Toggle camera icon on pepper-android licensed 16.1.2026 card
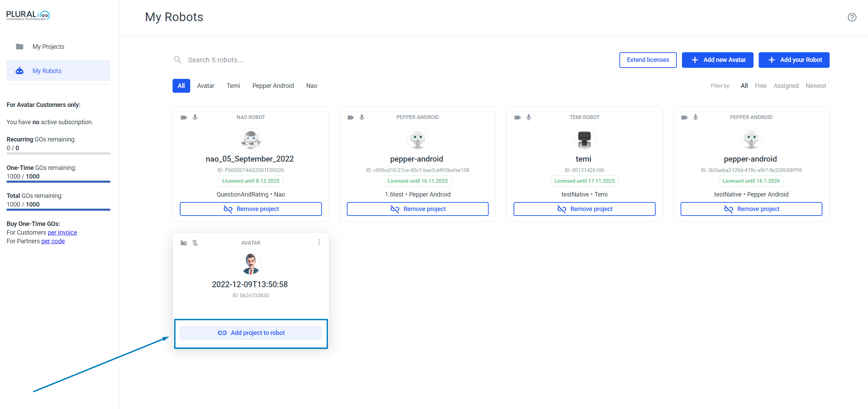The image size is (868, 409). [684, 117]
